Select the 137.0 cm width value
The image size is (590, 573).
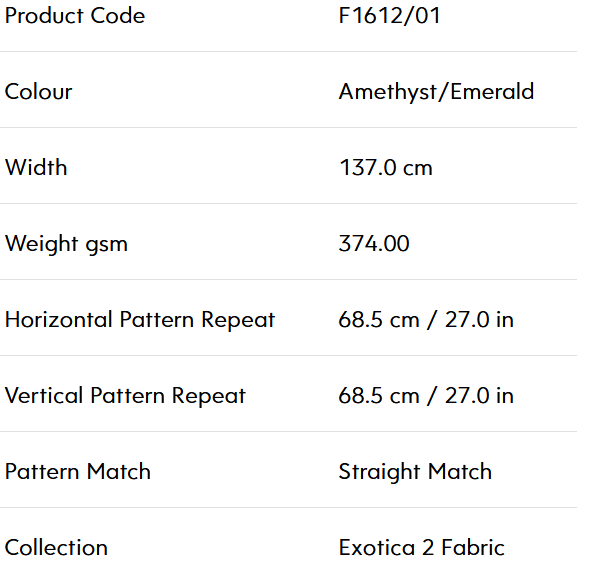386,168
